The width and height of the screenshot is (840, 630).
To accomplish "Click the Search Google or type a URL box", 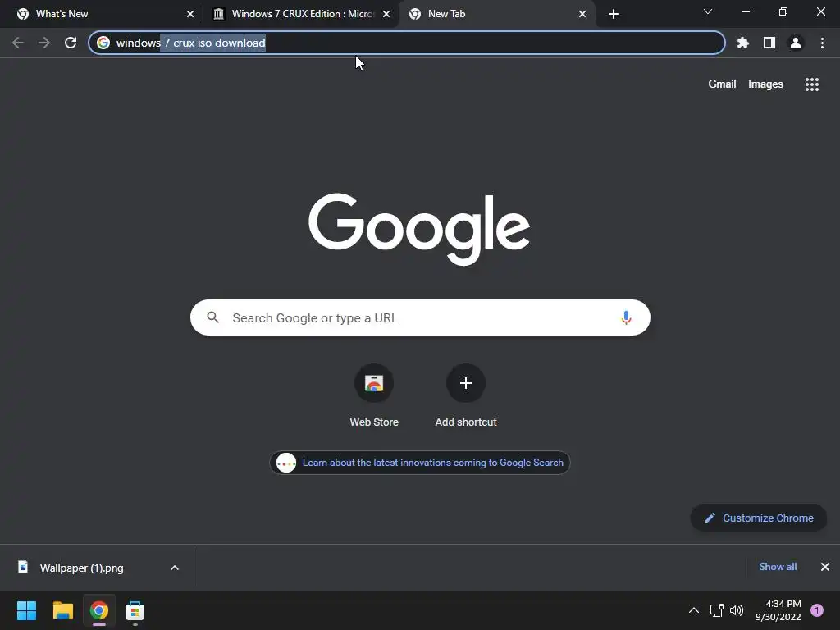I will coord(420,317).
